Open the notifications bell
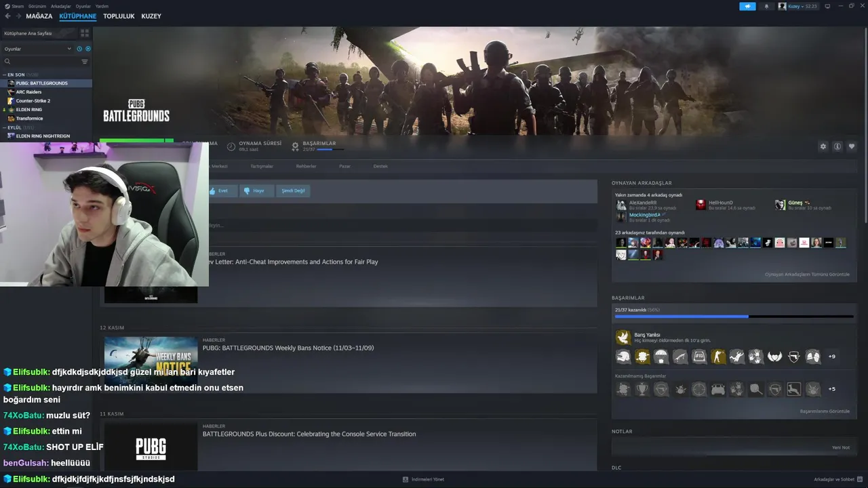Viewport: 868px width, 488px height. coord(766,6)
